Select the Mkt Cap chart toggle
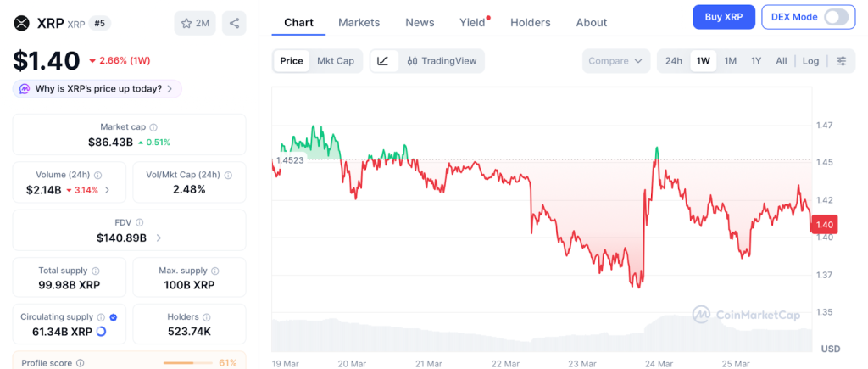This screenshot has width=868, height=369. tap(336, 61)
